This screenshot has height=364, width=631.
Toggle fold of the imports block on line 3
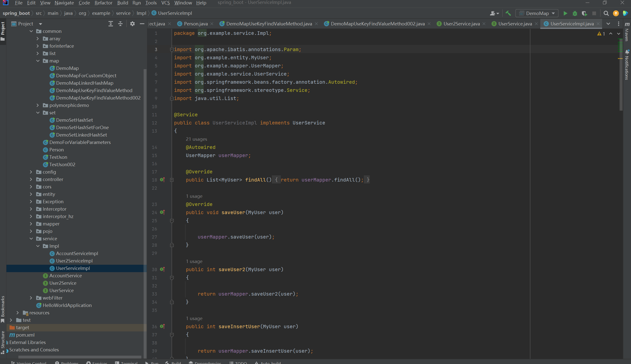pyautogui.click(x=172, y=49)
